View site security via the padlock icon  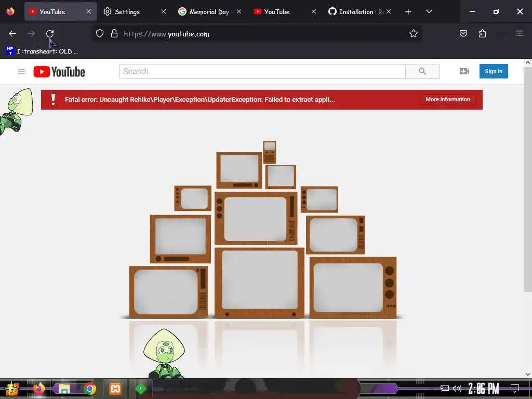pyautogui.click(x=114, y=34)
